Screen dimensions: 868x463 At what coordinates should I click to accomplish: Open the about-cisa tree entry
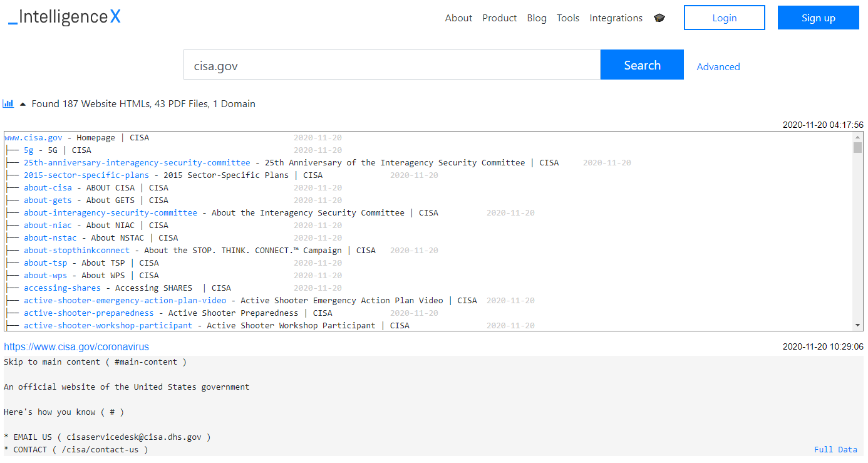pyautogui.click(x=48, y=188)
